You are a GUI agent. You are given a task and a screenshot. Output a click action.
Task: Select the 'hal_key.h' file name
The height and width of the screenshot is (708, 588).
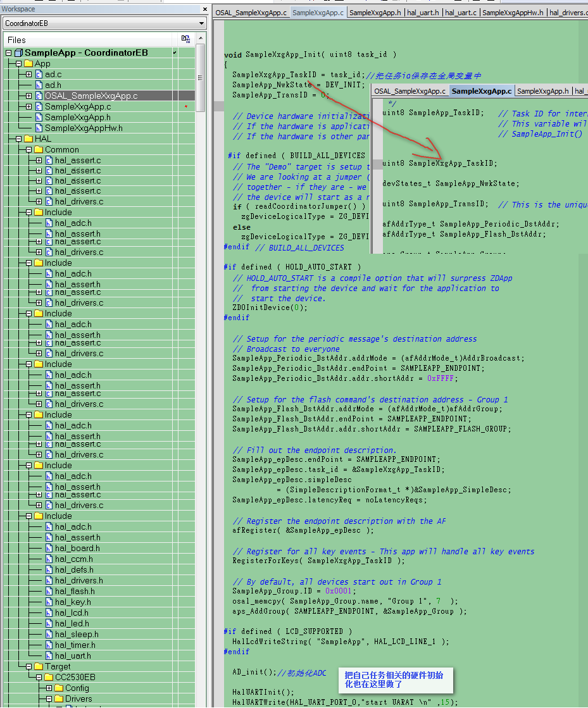pyautogui.click(x=73, y=602)
